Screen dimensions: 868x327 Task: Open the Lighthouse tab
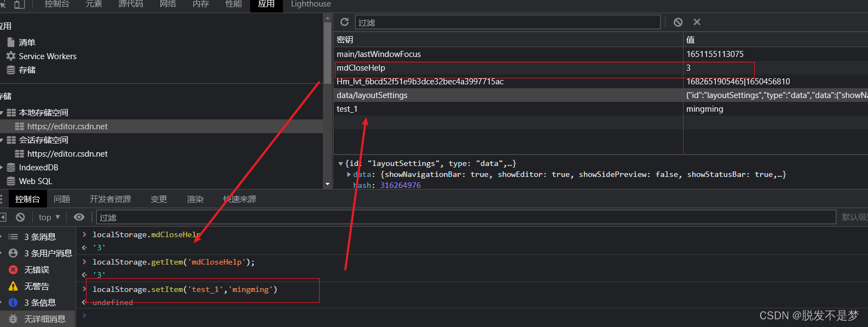[x=311, y=4]
